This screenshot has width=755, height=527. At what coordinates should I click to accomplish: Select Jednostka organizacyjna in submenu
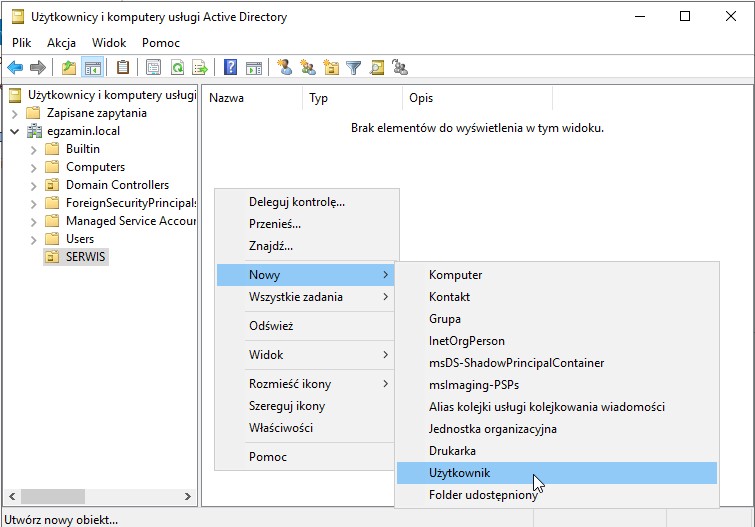[x=492, y=429]
